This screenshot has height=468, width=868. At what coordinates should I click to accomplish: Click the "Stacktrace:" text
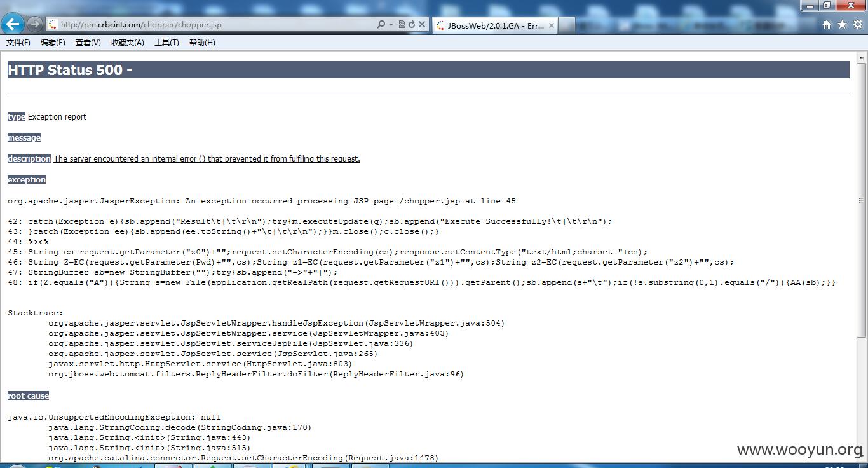coord(36,313)
